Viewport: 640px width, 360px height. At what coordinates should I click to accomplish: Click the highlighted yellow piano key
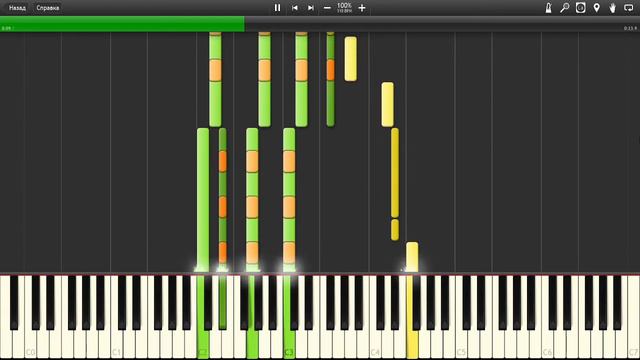pyautogui.click(x=412, y=343)
